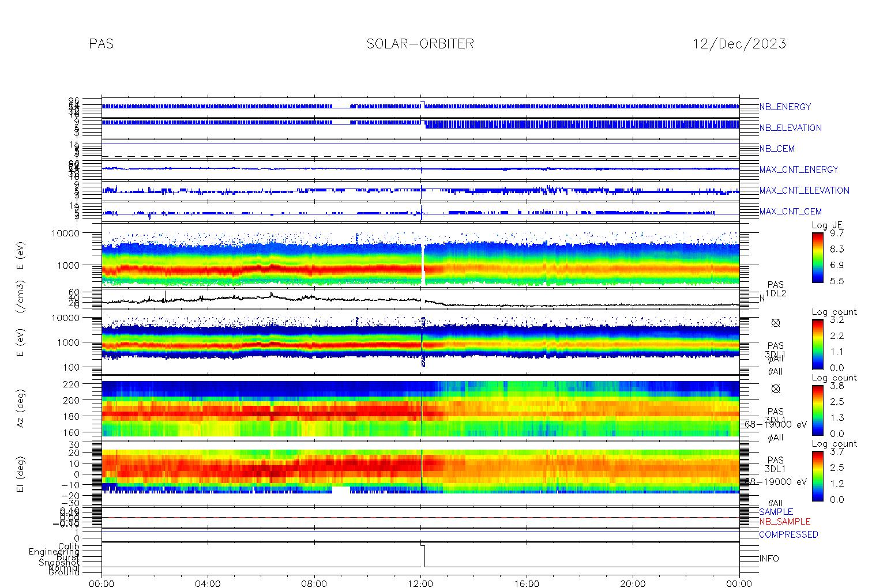The image size is (872, 588).
Task: Click the mode step at 12:00 in INFO panel
Action: (423, 556)
